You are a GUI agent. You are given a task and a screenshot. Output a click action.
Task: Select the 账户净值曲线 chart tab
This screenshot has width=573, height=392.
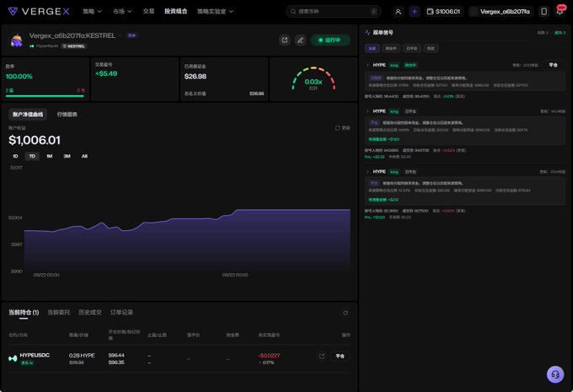[28, 115]
